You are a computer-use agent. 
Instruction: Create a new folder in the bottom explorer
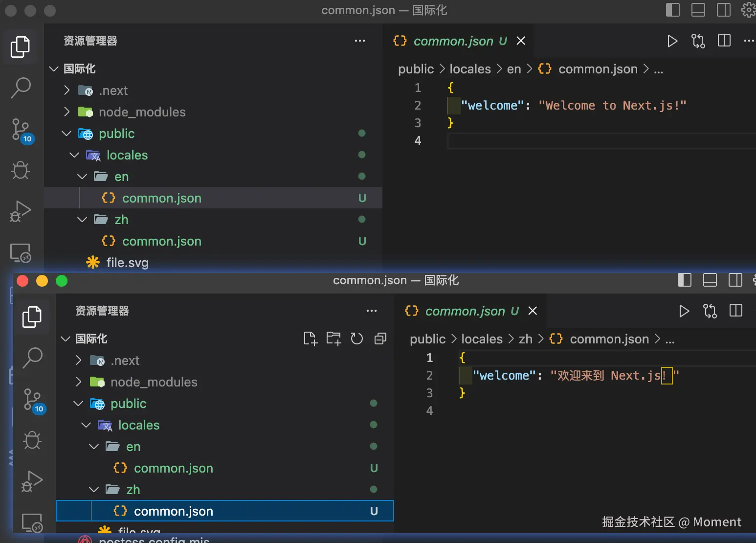click(x=334, y=339)
